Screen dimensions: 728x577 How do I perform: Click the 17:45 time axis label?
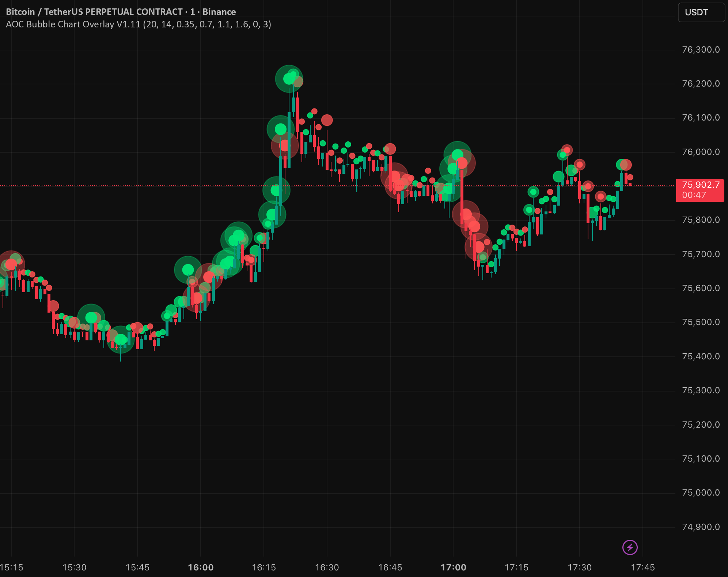click(x=643, y=568)
